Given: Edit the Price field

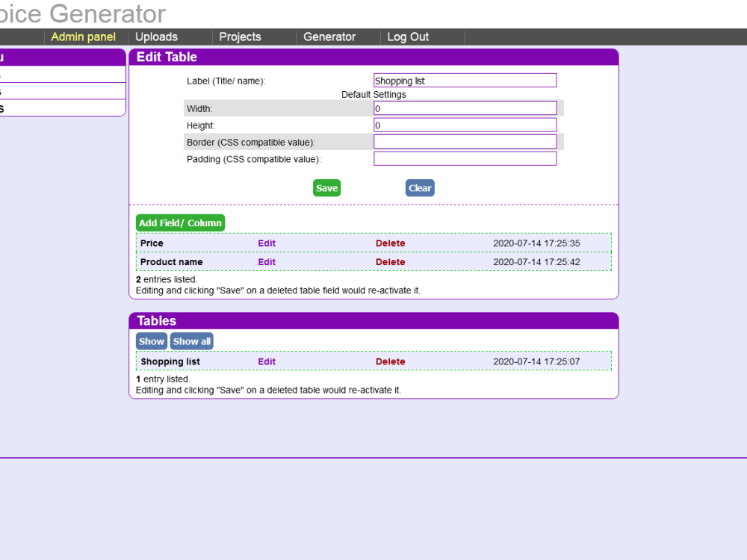Looking at the screenshot, I should tap(267, 243).
